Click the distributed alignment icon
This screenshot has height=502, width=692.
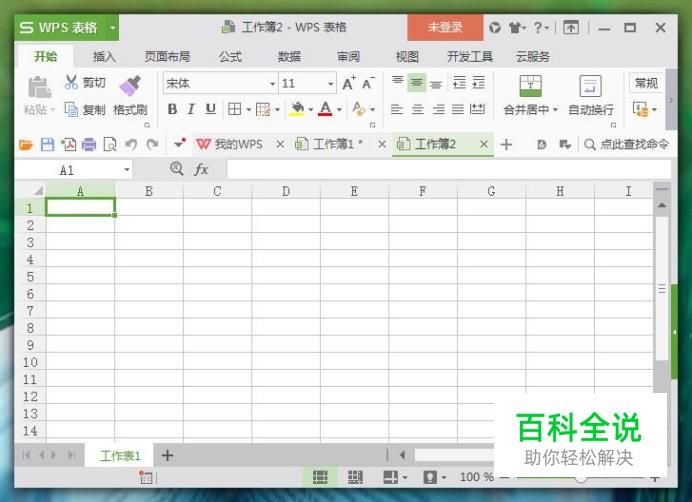pyautogui.click(x=478, y=109)
